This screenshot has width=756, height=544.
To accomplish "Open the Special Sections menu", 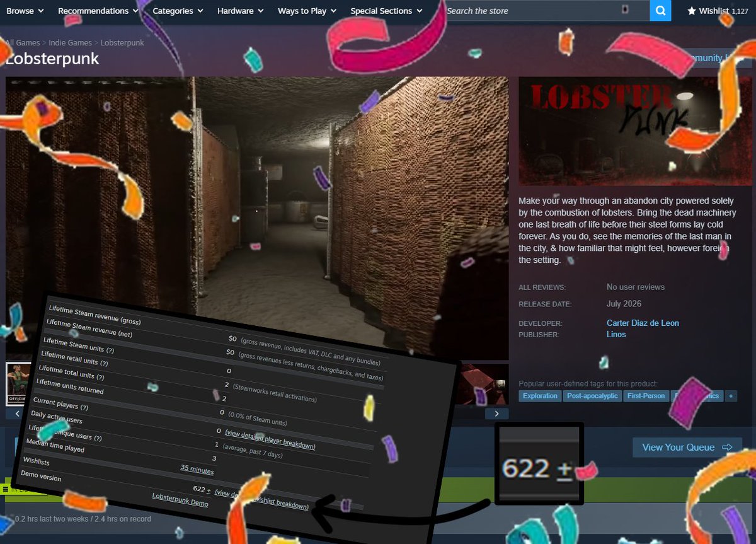I will (x=387, y=11).
